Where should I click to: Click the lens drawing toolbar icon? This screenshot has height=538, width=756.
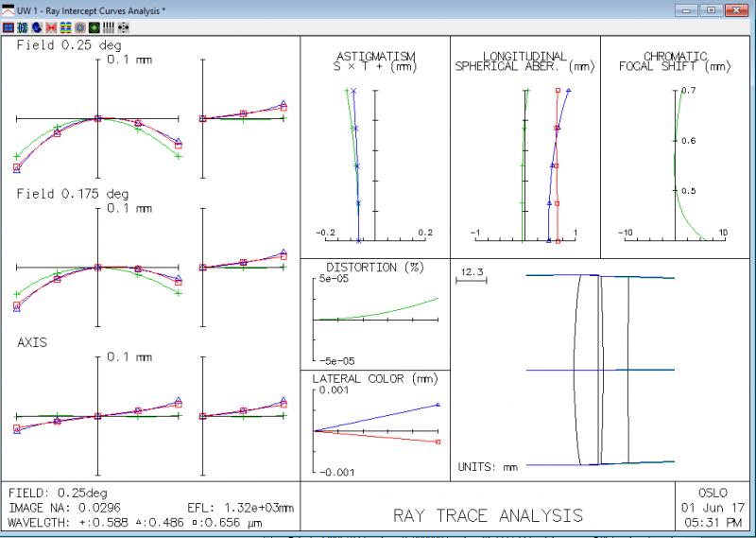pos(23,27)
